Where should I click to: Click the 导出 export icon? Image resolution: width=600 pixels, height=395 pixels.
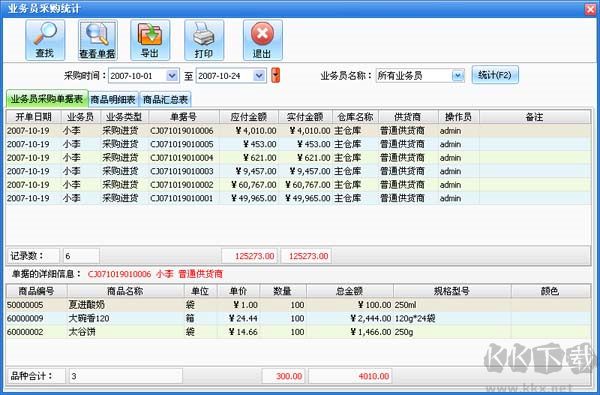point(150,40)
